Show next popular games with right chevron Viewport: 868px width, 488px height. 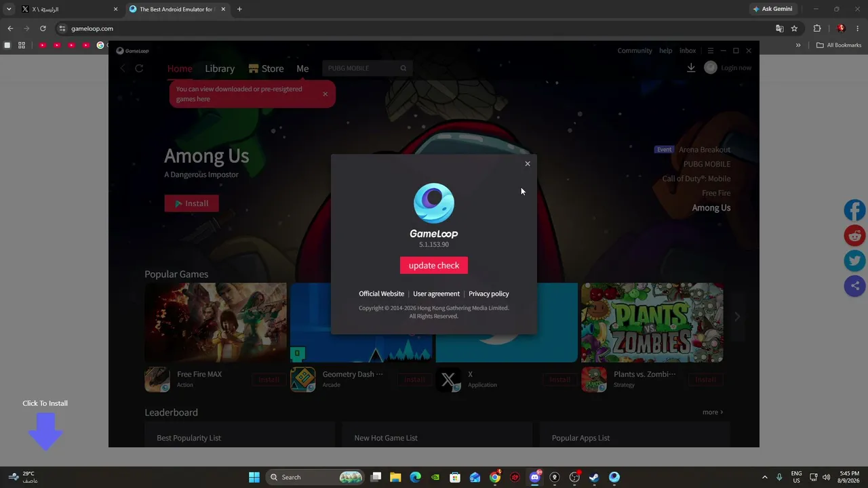[737, 317]
